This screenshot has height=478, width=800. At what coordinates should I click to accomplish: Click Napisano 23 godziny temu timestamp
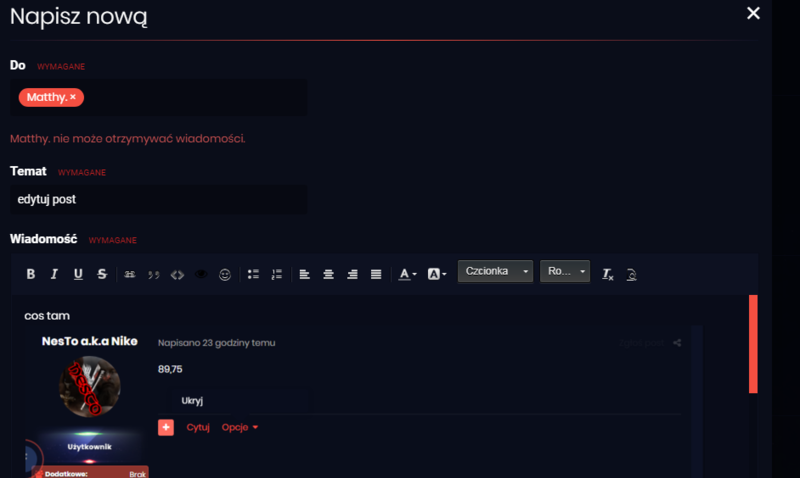point(216,343)
